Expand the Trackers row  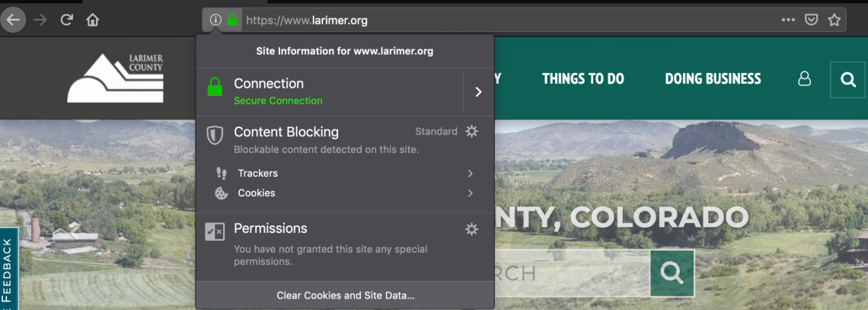coord(345,173)
